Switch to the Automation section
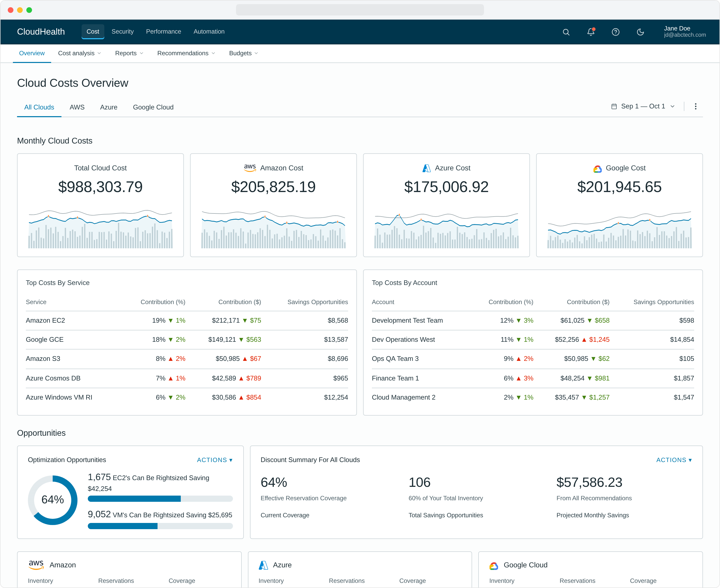This screenshot has height=588, width=720. 209,31
